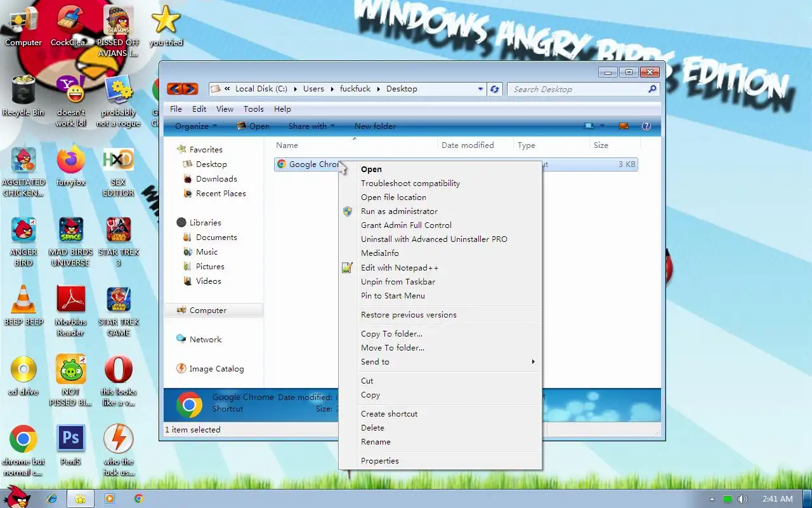Select the 'MAD BIRDS UNIVERSE' desktop shortcut
This screenshot has height=508, width=812.
70,240
